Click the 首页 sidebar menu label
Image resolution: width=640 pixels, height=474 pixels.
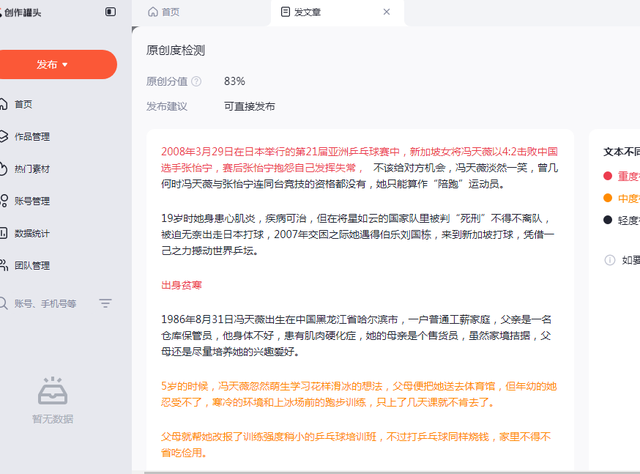23,104
